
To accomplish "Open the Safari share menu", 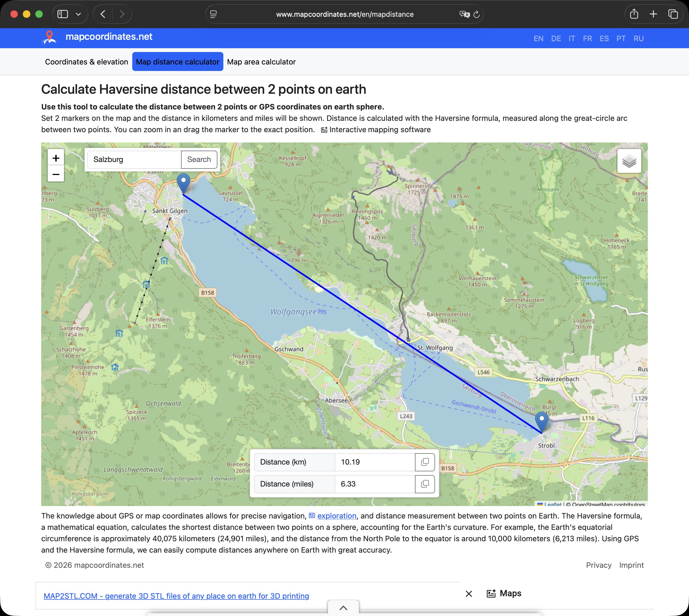I will (x=634, y=14).
